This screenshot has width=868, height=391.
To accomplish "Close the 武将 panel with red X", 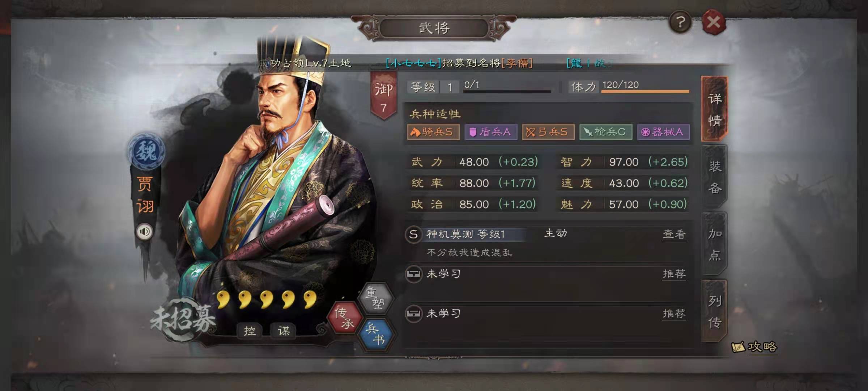I will tap(714, 22).
